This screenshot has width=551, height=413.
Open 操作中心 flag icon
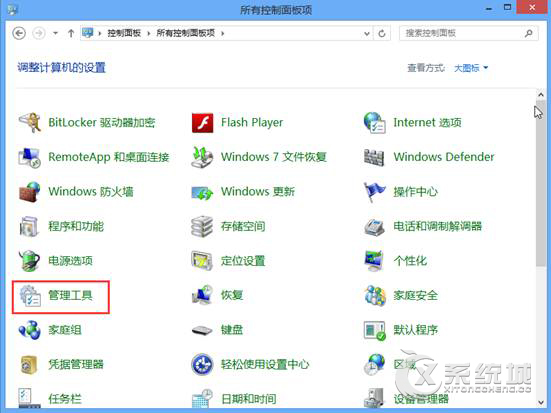pyautogui.click(x=374, y=192)
